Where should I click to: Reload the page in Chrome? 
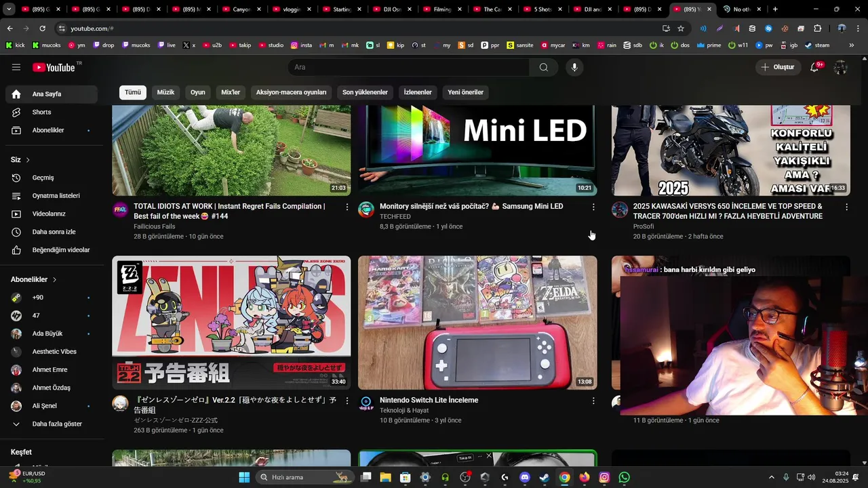click(x=42, y=28)
